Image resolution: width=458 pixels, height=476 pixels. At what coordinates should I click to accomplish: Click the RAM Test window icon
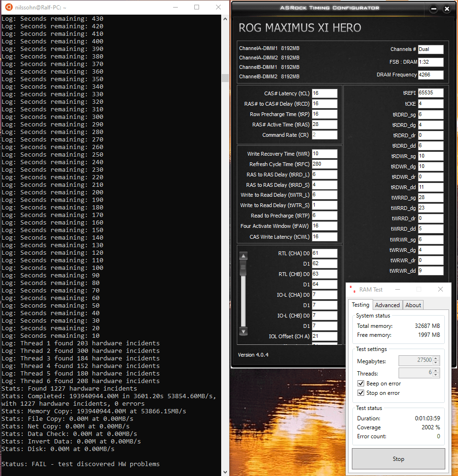352,289
